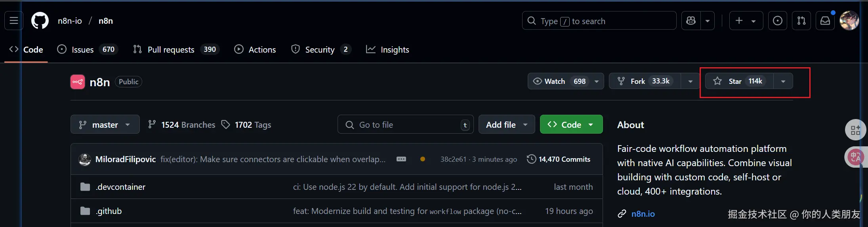The width and height of the screenshot is (868, 227).
Task: Click the GitHub logo icon
Action: (40, 21)
